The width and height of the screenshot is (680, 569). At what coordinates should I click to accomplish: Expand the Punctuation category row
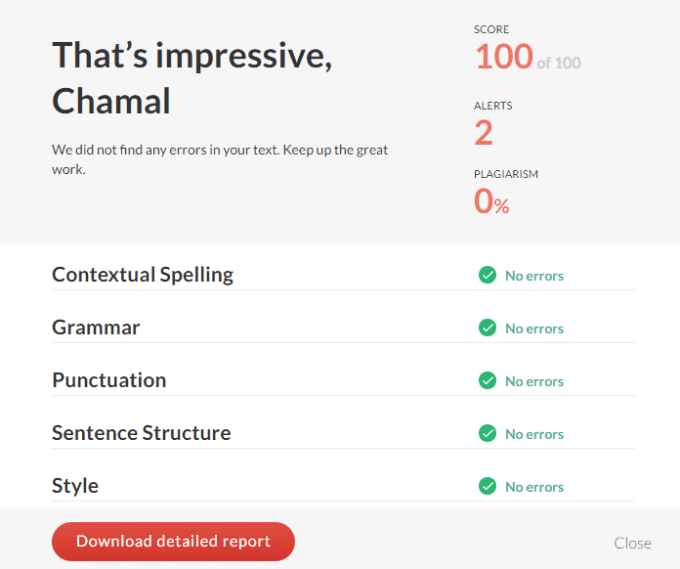[109, 381]
